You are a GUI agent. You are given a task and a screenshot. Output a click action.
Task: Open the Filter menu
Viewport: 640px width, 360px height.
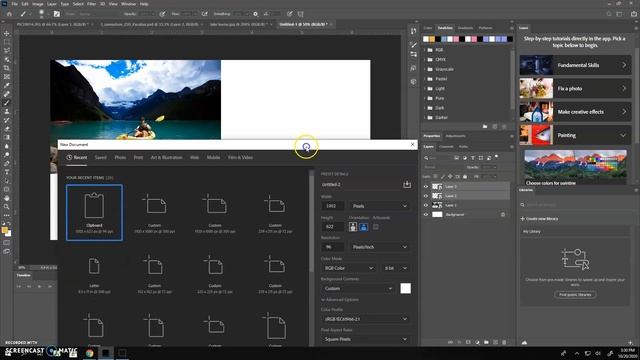(x=91, y=4)
